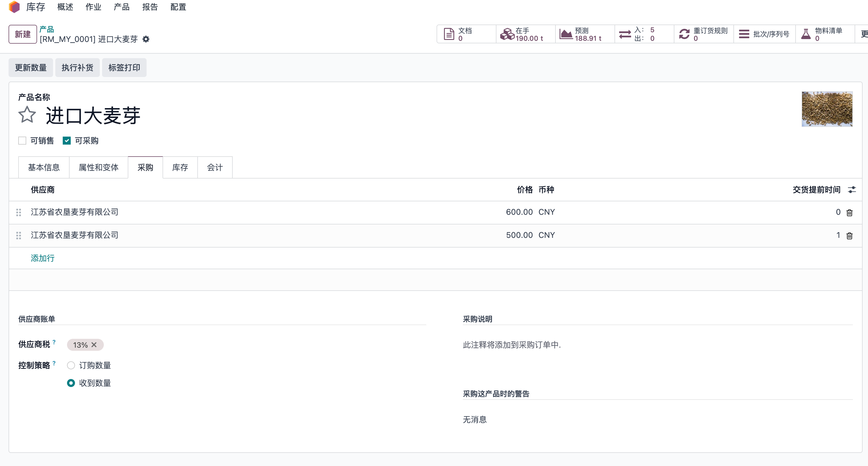The image size is (868, 466).
Task: Open the gear actions menu beside product name
Action: (146, 39)
